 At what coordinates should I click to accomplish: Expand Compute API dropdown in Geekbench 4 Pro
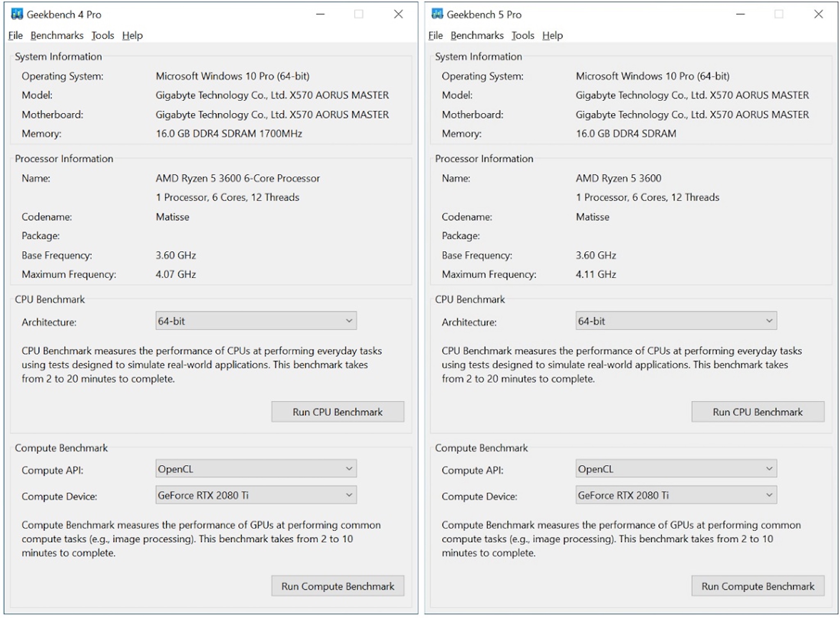pyautogui.click(x=256, y=469)
